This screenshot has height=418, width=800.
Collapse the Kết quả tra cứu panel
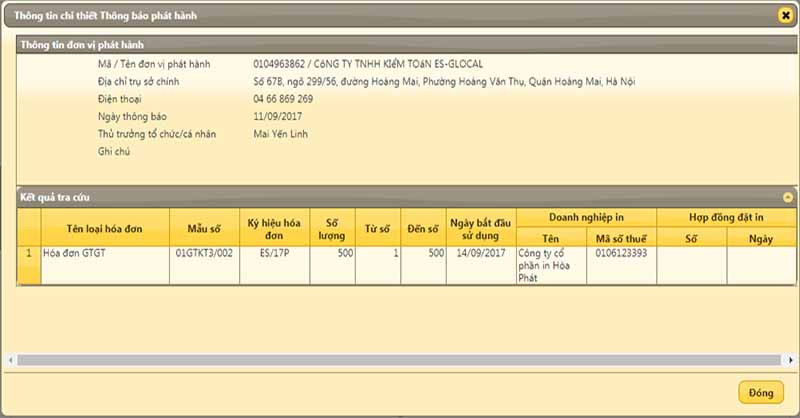tap(788, 197)
